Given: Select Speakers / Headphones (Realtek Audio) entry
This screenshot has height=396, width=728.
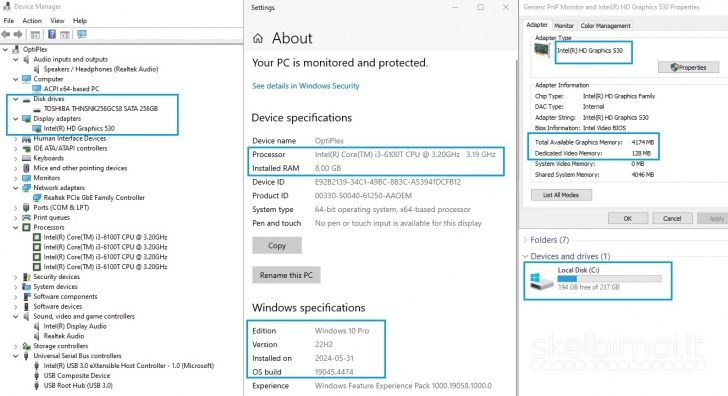Looking at the screenshot, I should coord(101,69).
